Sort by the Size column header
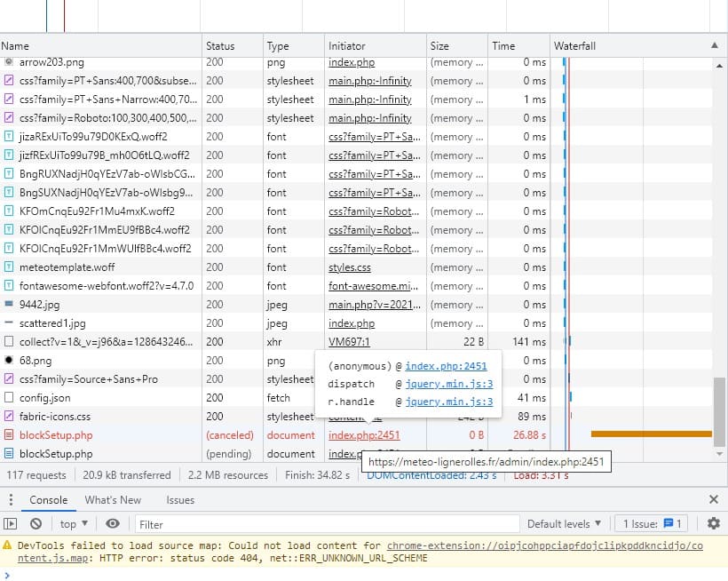Screen dimensions: 728x581 point(457,45)
